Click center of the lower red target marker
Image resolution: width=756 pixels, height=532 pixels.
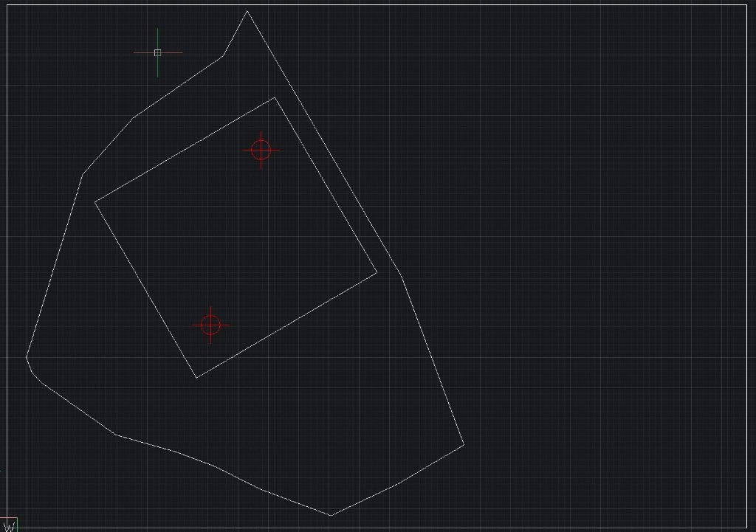coord(210,325)
